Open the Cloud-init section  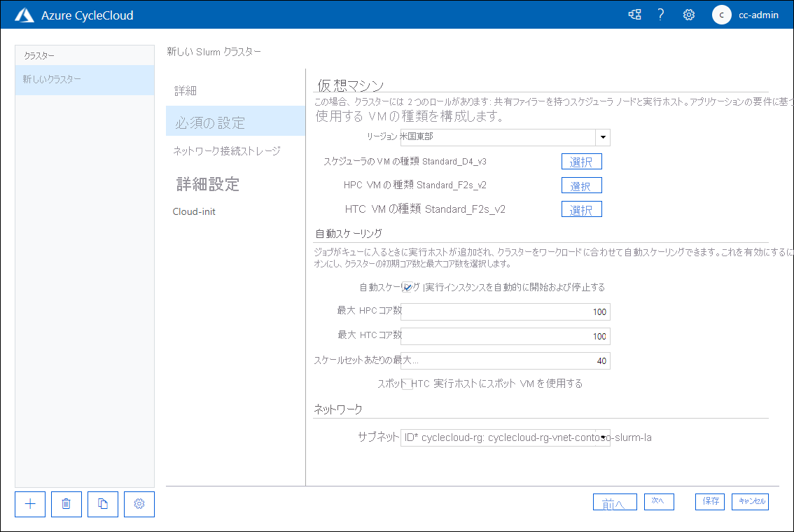click(x=194, y=211)
